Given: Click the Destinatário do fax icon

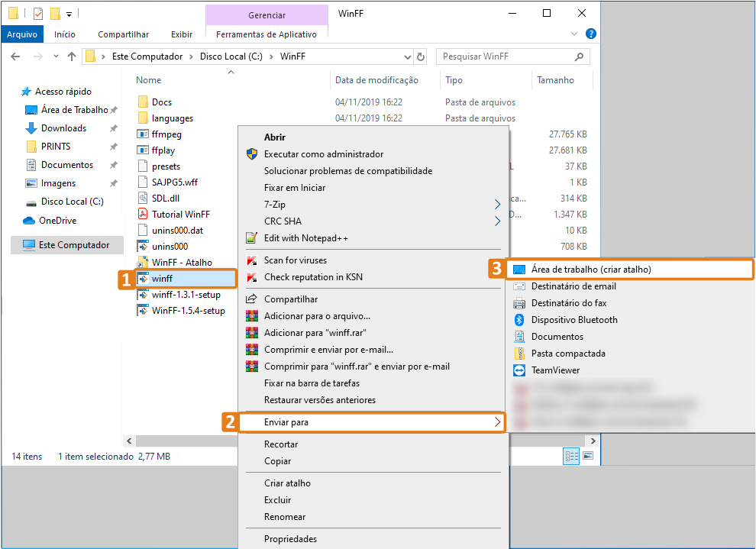Looking at the screenshot, I should [x=519, y=303].
